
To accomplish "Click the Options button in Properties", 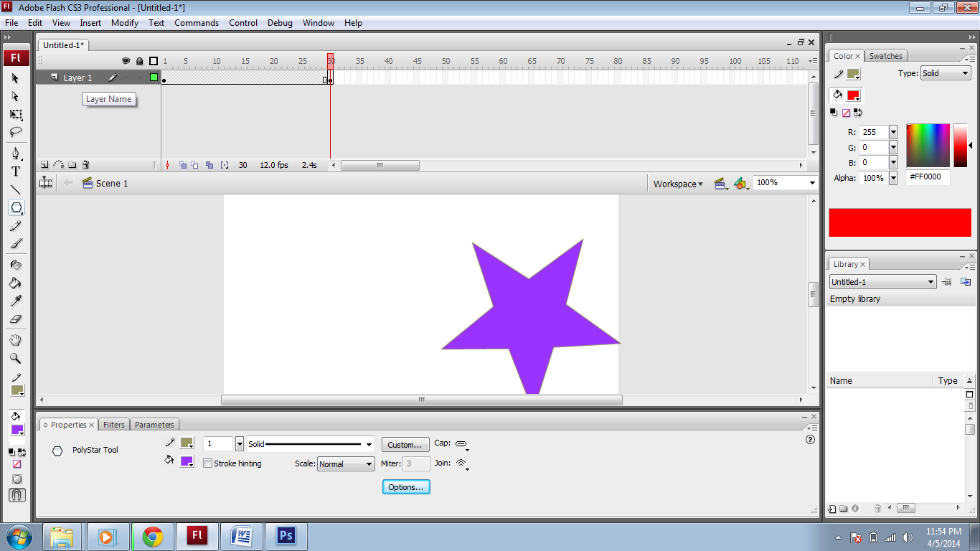I will point(405,486).
